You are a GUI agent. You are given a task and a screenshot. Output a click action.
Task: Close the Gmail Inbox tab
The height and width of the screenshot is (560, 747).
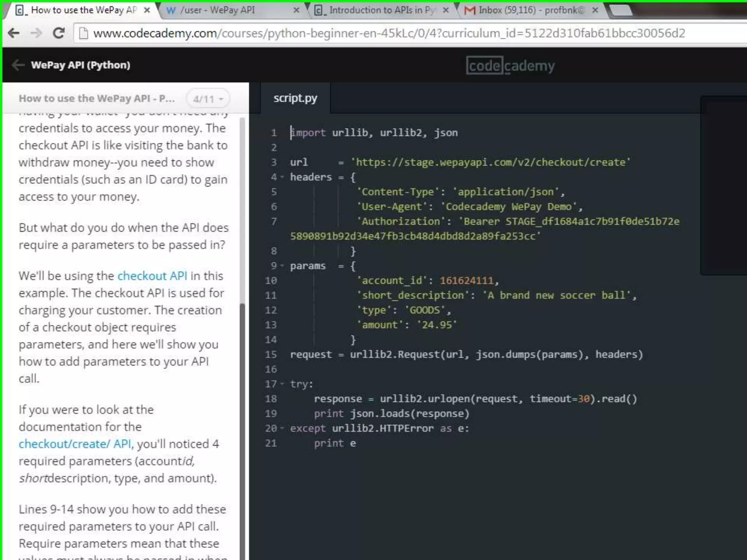(595, 10)
